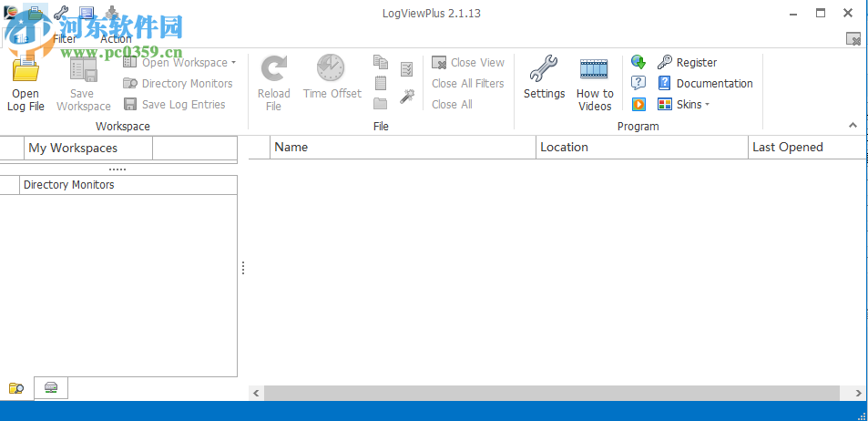Open a log file with Open Log File

pyautogui.click(x=26, y=83)
